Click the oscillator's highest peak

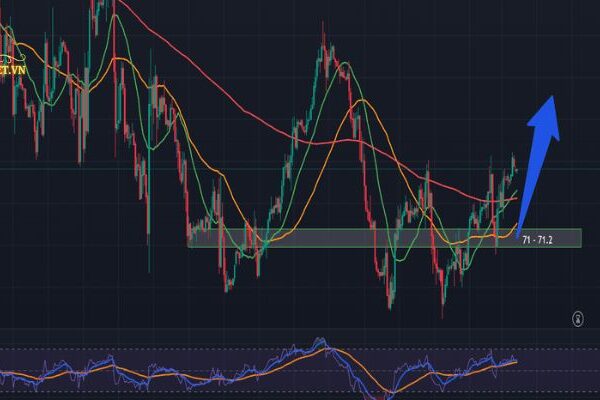click(320, 341)
